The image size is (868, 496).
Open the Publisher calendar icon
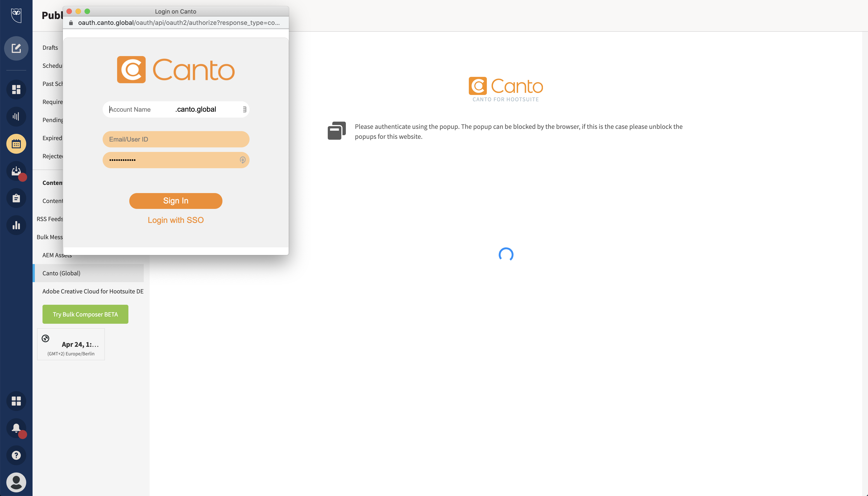click(16, 144)
